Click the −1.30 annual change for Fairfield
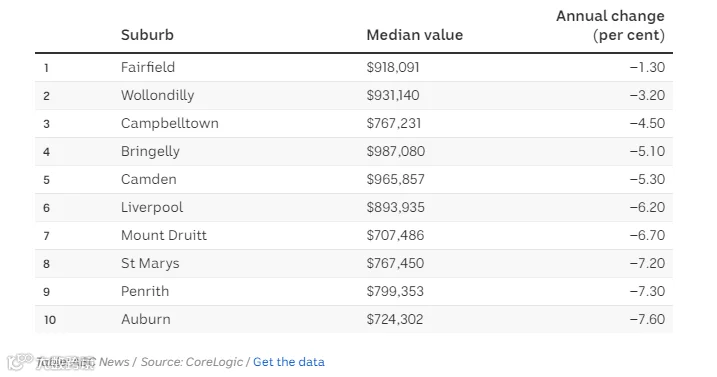Screen dimensions: 717x377 647,67
